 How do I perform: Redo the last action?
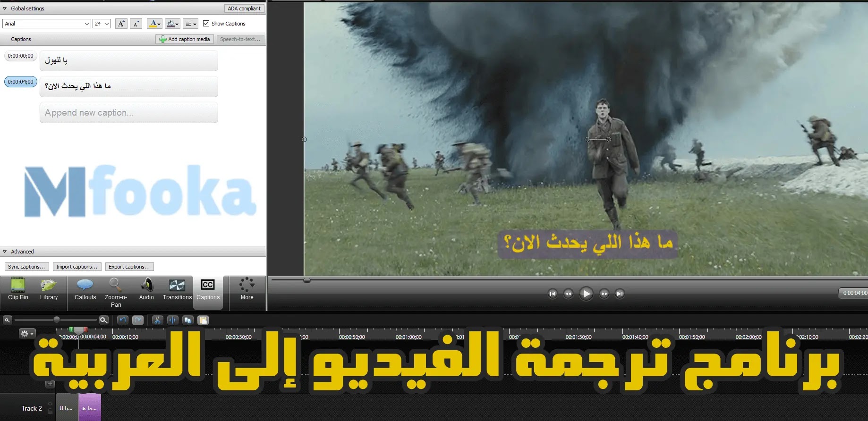(x=137, y=320)
